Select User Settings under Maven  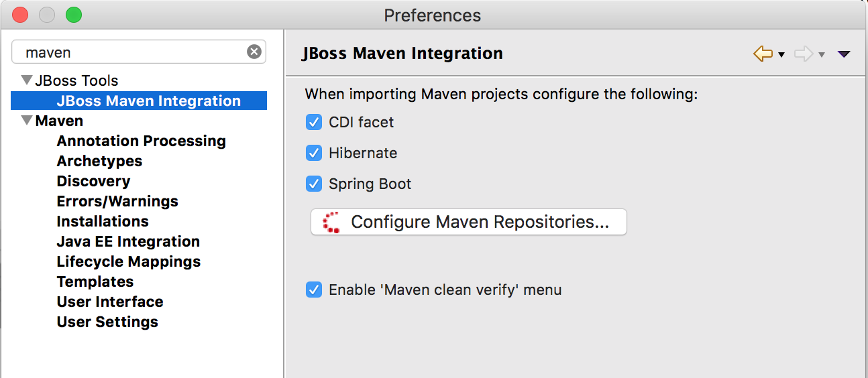[107, 322]
